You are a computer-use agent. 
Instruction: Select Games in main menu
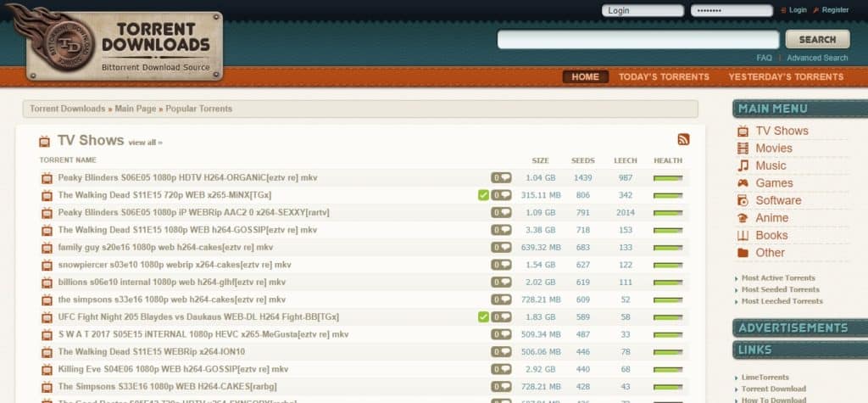(774, 183)
